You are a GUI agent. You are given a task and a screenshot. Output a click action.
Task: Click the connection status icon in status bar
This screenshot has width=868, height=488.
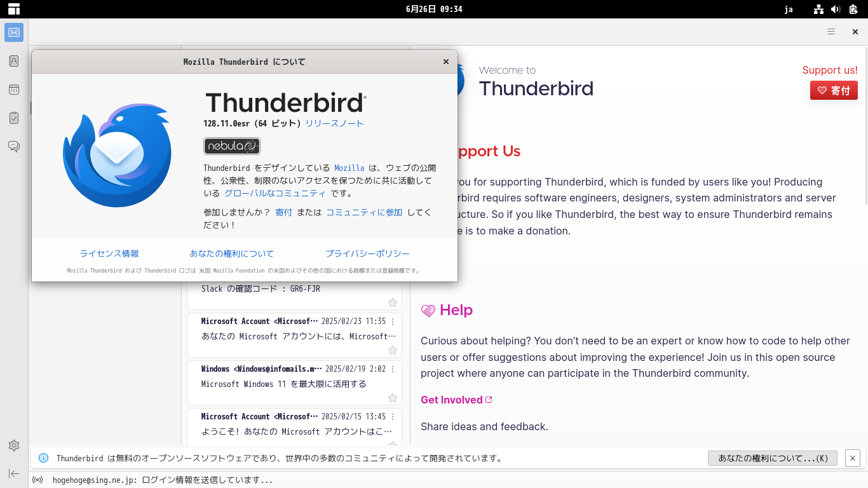pyautogui.click(x=37, y=480)
